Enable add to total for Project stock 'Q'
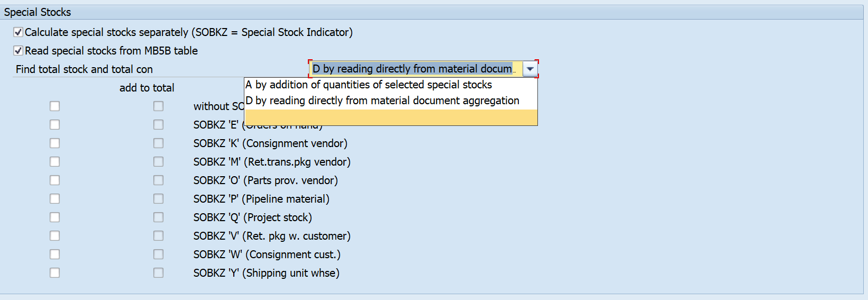 [158, 217]
